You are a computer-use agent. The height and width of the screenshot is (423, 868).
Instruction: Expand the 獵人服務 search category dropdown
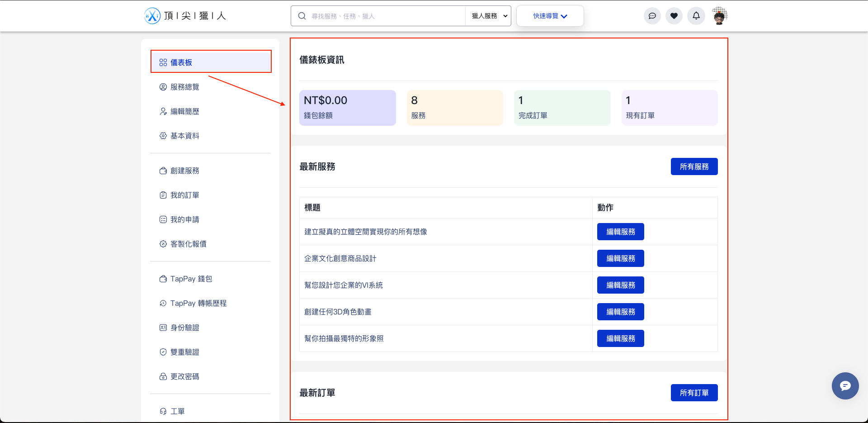tap(489, 16)
